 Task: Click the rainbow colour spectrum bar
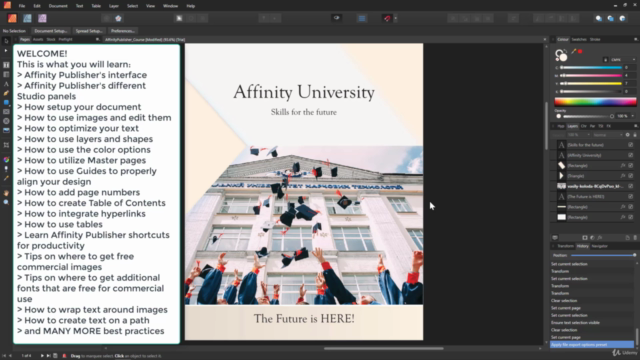pyautogui.click(x=595, y=102)
